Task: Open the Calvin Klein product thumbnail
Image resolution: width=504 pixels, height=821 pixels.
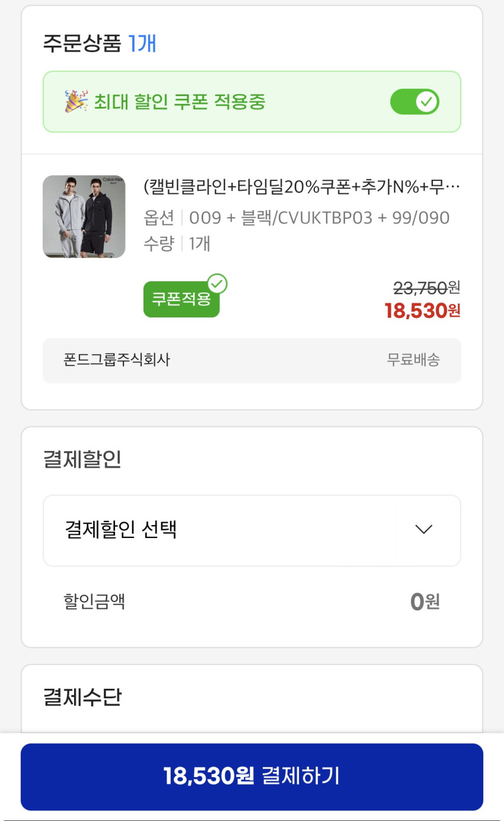Action: coord(84,217)
